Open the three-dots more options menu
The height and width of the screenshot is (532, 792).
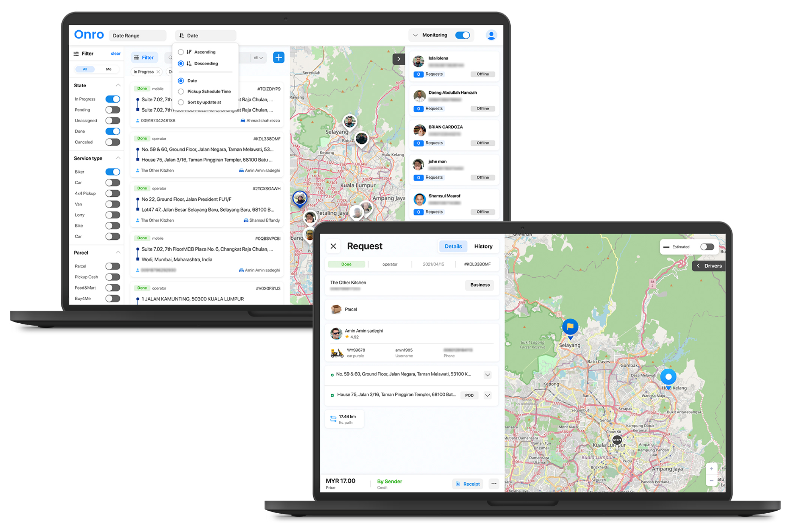pos(494,484)
